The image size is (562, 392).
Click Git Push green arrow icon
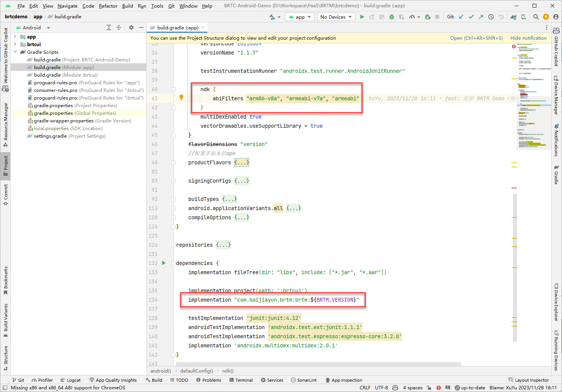coord(481,17)
